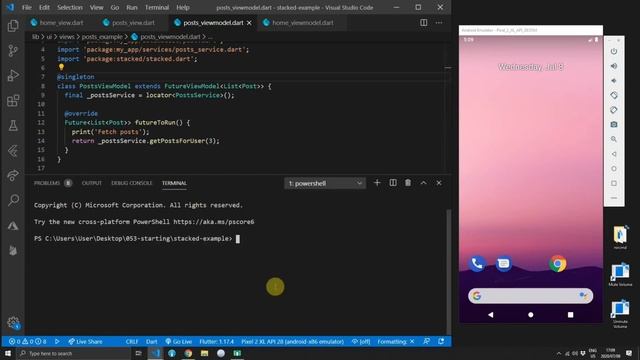Screen dimensions: 640x360
Task: Tap Android recents square button
Action: pyautogui.click(x=571, y=315)
